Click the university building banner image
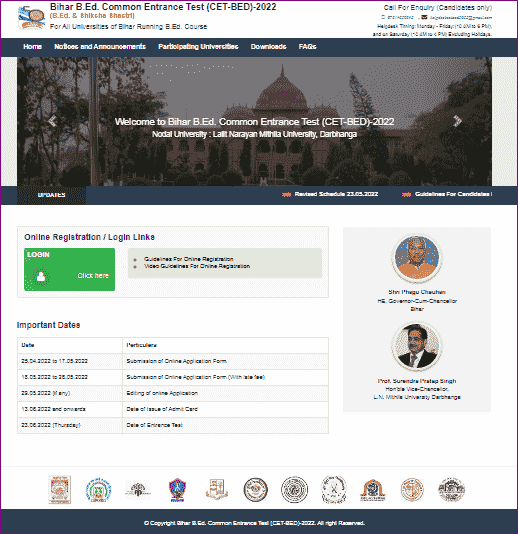 coord(254,121)
